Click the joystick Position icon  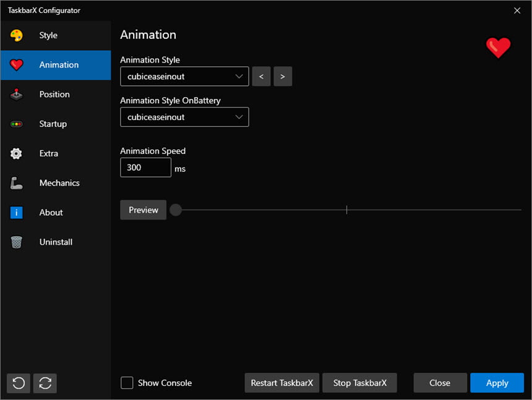16,94
